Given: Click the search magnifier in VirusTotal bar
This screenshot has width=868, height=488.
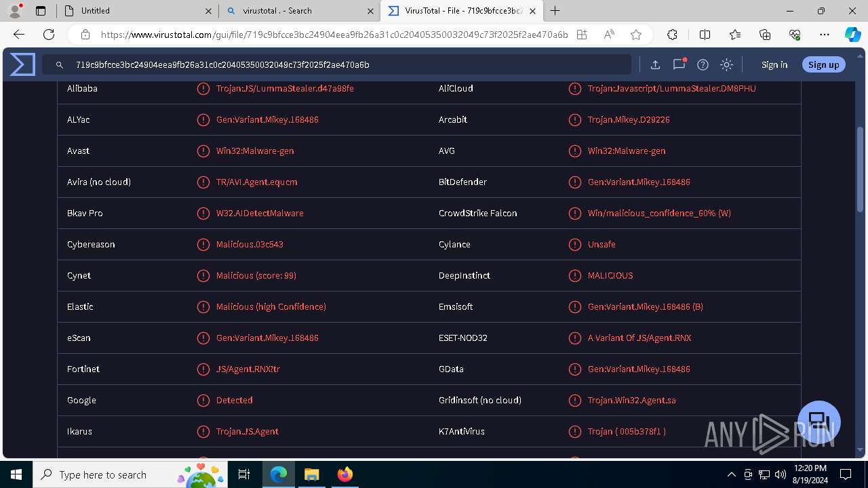Looking at the screenshot, I should pos(60,65).
